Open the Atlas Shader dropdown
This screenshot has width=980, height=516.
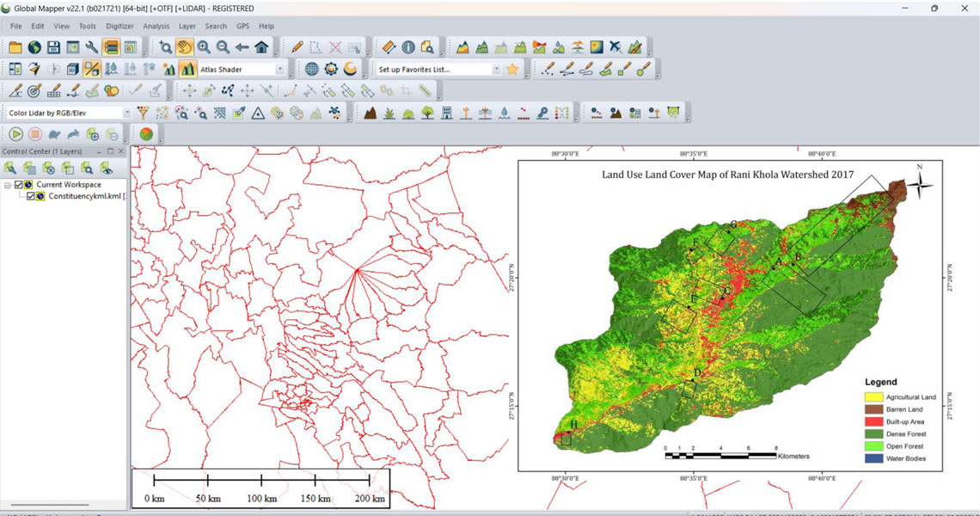280,70
